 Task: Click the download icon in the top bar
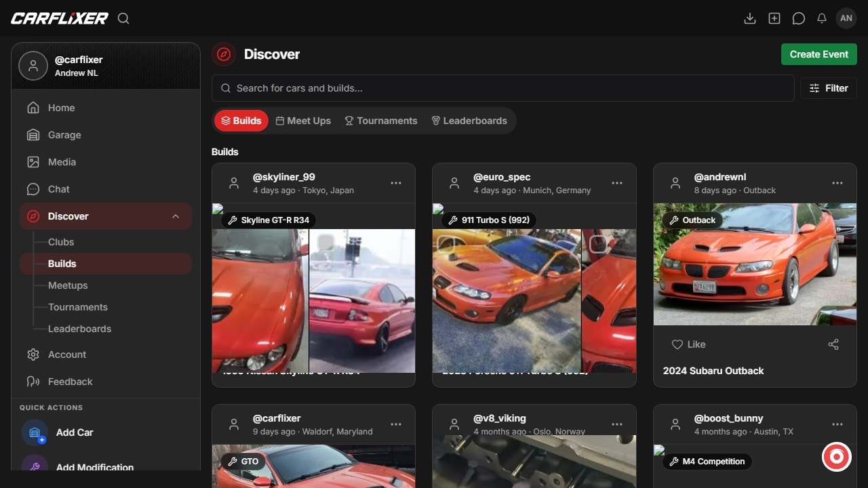[750, 18]
